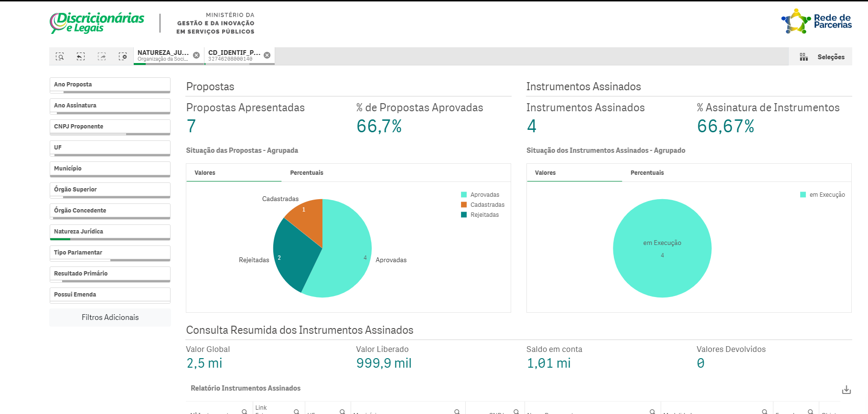Select Valores tab in Instrumentos Assinados chart
The width and height of the screenshot is (868, 414).
545,173
